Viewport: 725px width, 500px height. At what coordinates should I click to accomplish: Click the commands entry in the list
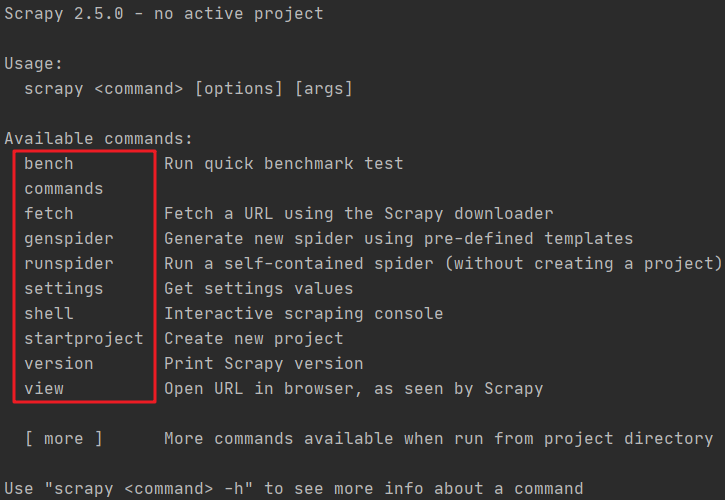pos(64,189)
